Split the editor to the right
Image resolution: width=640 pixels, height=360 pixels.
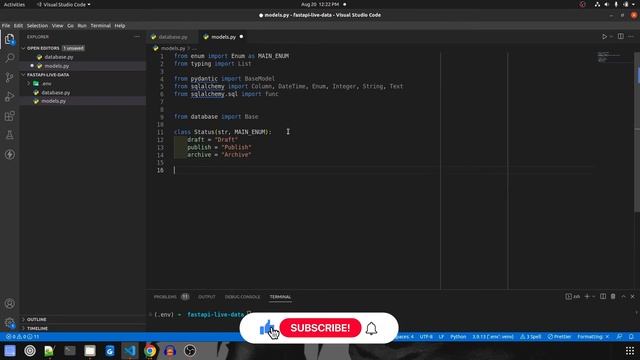pos(620,36)
